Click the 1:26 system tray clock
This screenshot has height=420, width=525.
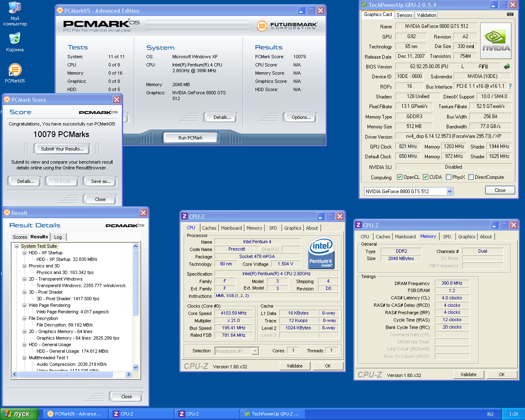tap(514, 414)
